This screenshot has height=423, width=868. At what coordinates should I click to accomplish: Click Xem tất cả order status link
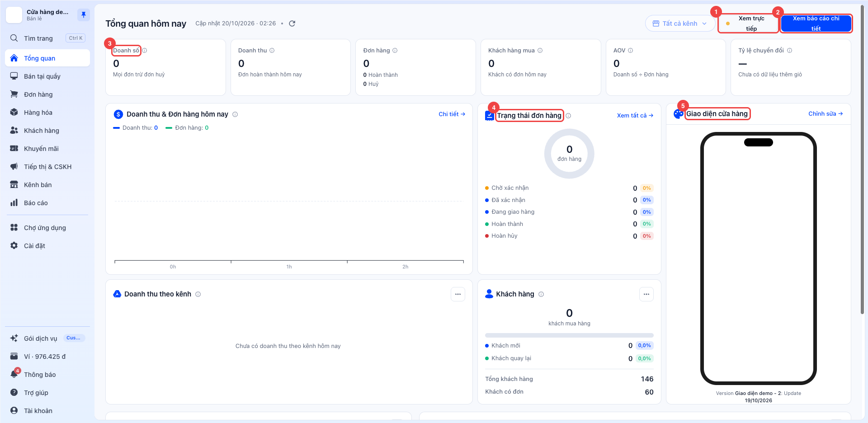click(635, 116)
